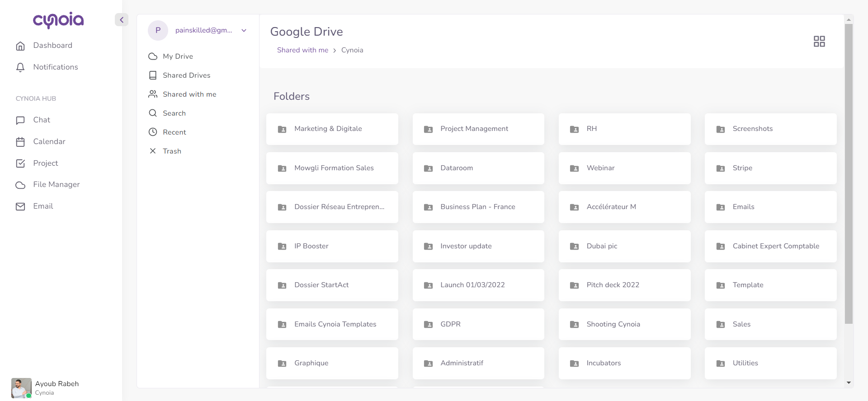Image resolution: width=868 pixels, height=401 pixels.
Task: Click the Template folder name
Action: [748, 285]
